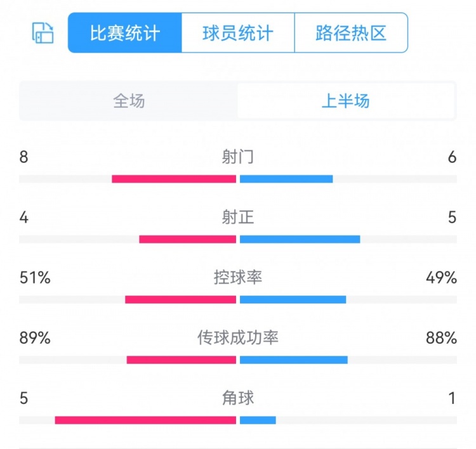Click the 传球成功率 stat label
The image size is (476, 449).
tap(238, 338)
